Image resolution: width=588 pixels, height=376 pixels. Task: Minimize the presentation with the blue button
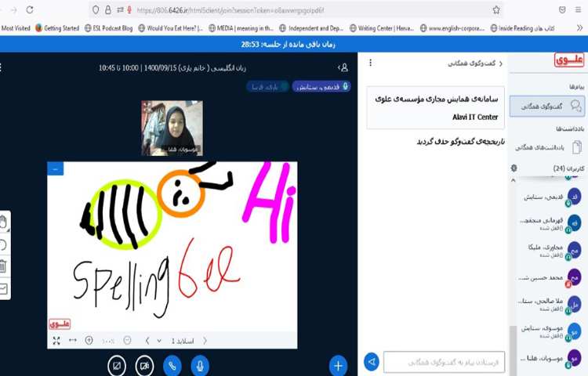click(56, 168)
